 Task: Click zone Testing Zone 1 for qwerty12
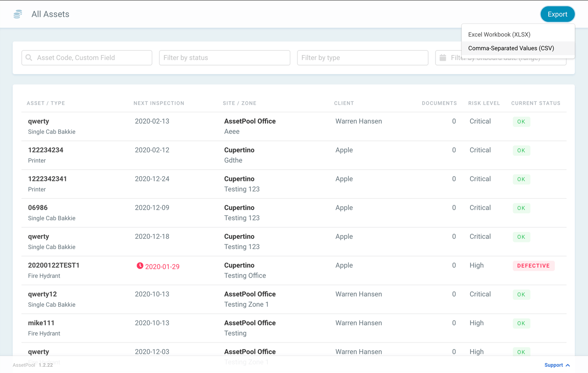click(x=247, y=305)
